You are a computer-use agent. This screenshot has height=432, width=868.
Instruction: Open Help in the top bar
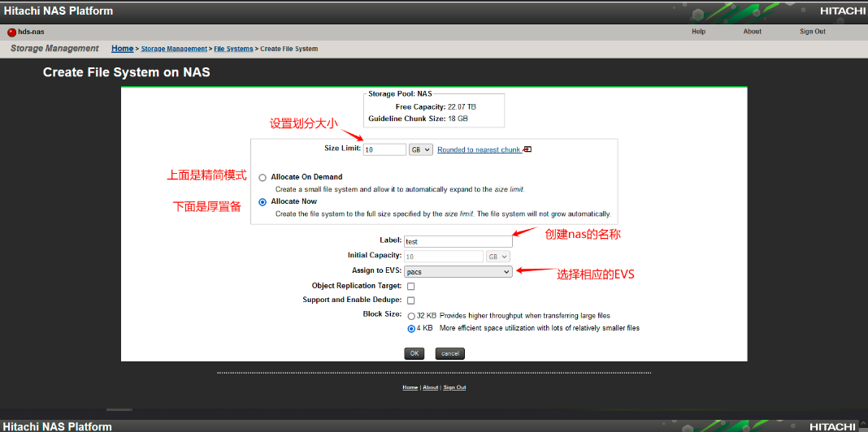(699, 32)
